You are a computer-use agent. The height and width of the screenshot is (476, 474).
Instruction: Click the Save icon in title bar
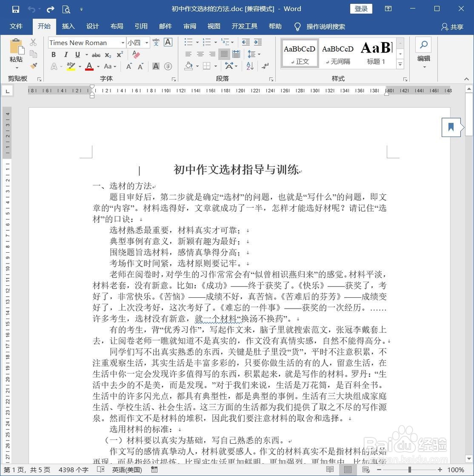[16, 9]
